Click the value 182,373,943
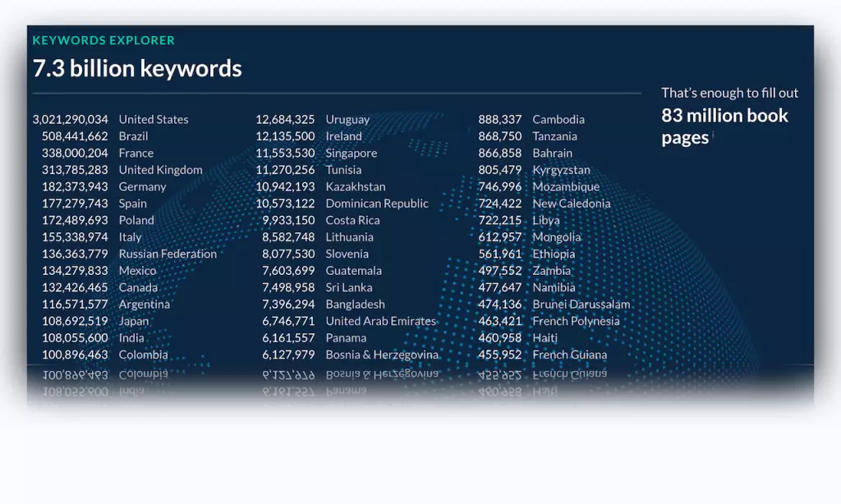 (75, 186)
